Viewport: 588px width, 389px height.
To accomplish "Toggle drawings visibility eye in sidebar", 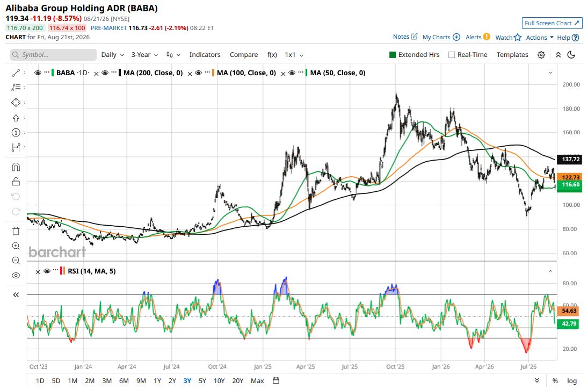I will [x=16, y=275].
